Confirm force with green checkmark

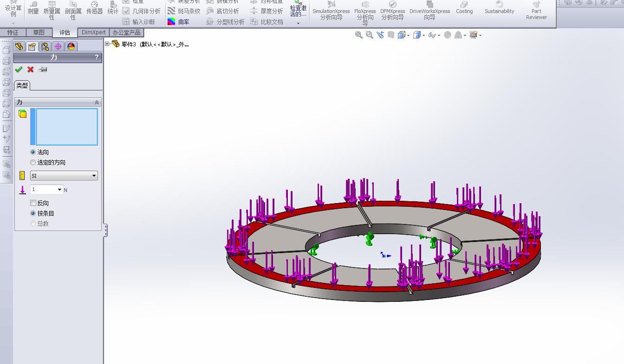tap(19, 69)
